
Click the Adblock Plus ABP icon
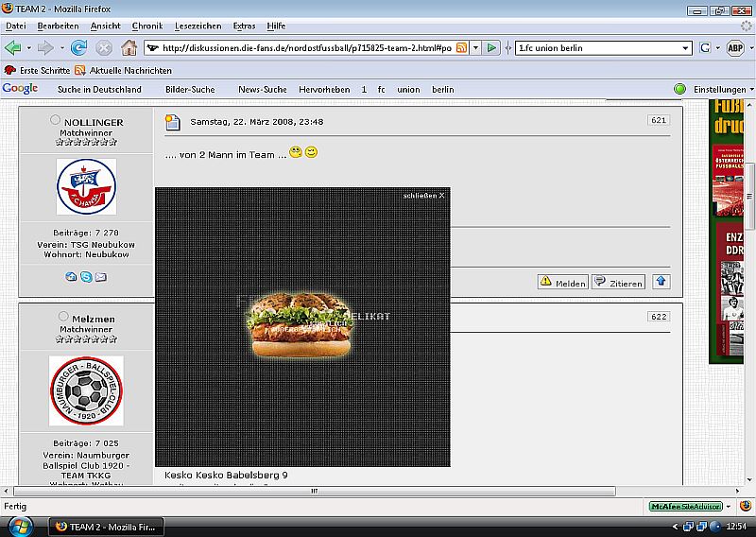[x=733, y=47]
